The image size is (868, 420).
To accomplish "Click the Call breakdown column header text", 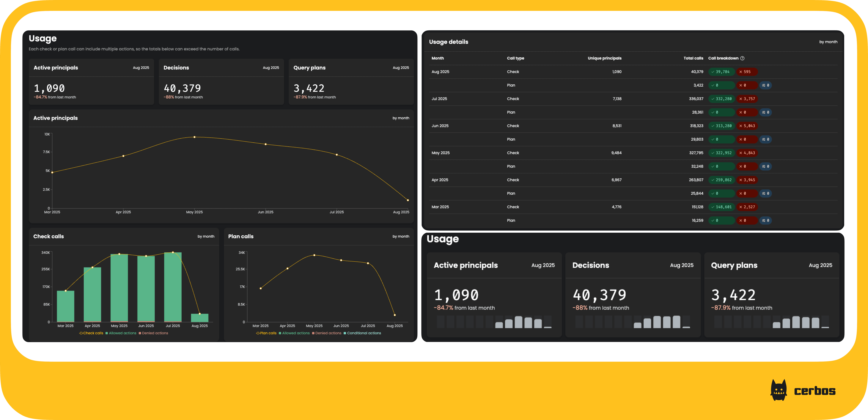I will [723, 58].
